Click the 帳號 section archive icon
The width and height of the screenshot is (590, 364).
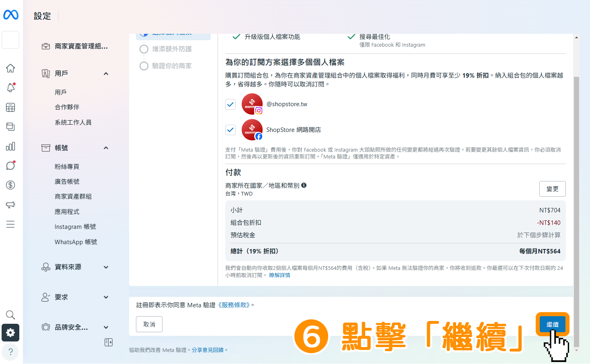pos(46,148)
